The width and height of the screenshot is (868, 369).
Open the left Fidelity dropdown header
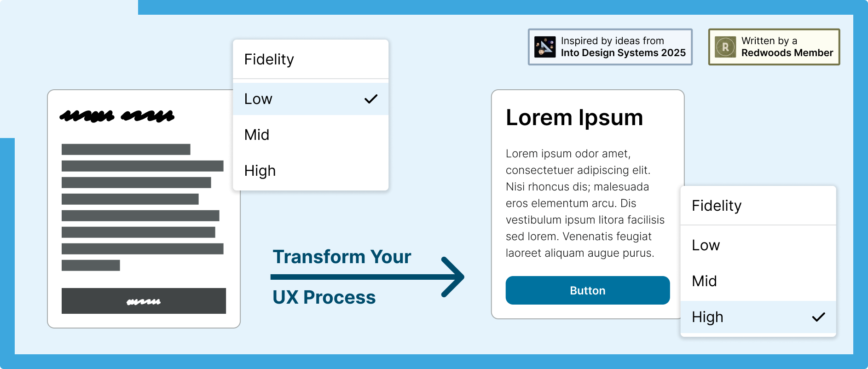(x=311, y=59)
